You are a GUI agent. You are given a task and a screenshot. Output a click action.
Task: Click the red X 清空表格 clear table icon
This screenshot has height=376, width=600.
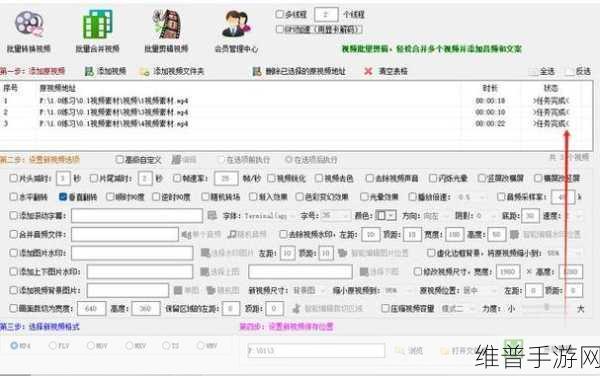368,71
